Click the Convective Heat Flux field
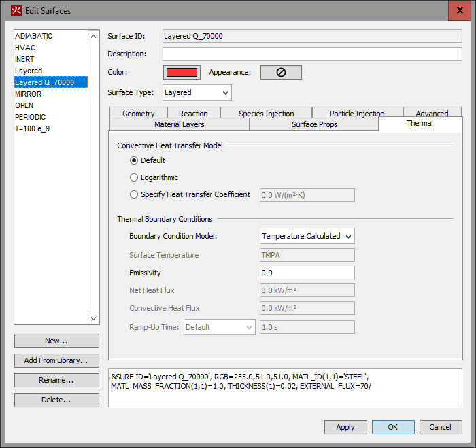476x448 pixels. pyautogui.click(x=307, y=308)
